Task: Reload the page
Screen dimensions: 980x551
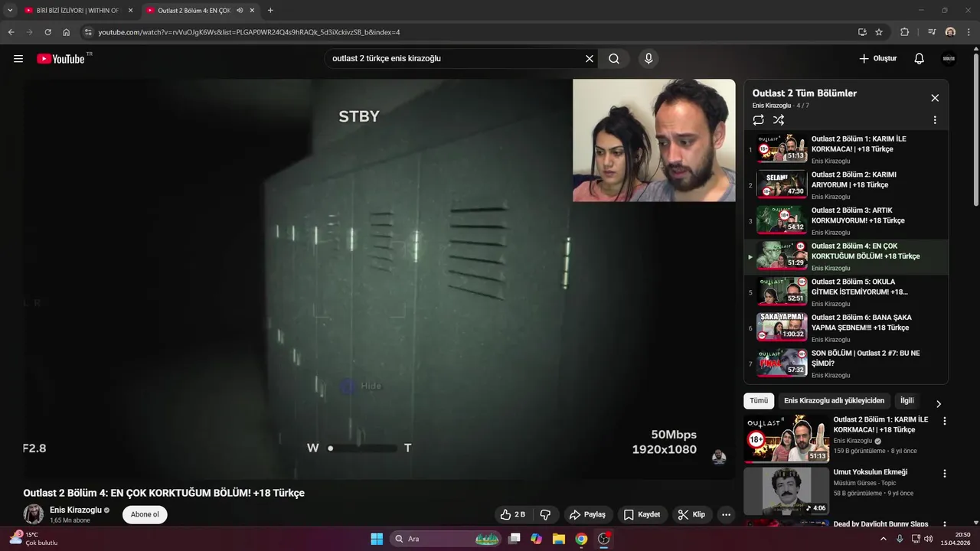Action: pos(47,32)
